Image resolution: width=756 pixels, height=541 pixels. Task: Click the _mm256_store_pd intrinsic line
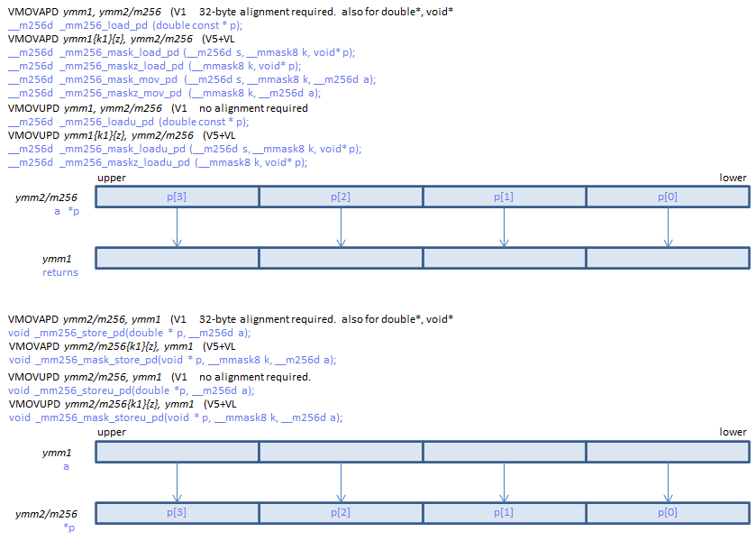pos(129,333)
